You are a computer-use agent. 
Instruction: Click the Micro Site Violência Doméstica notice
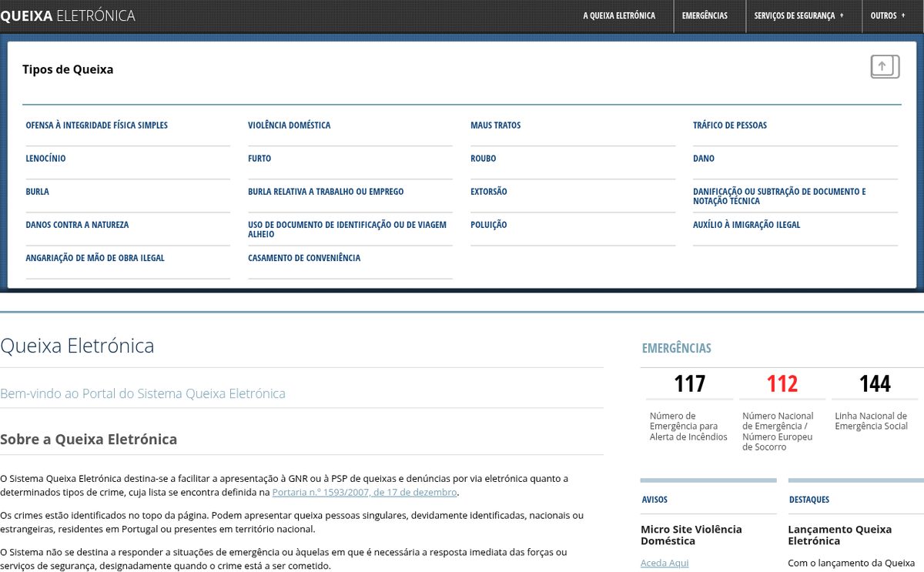[x=691, y=535]
